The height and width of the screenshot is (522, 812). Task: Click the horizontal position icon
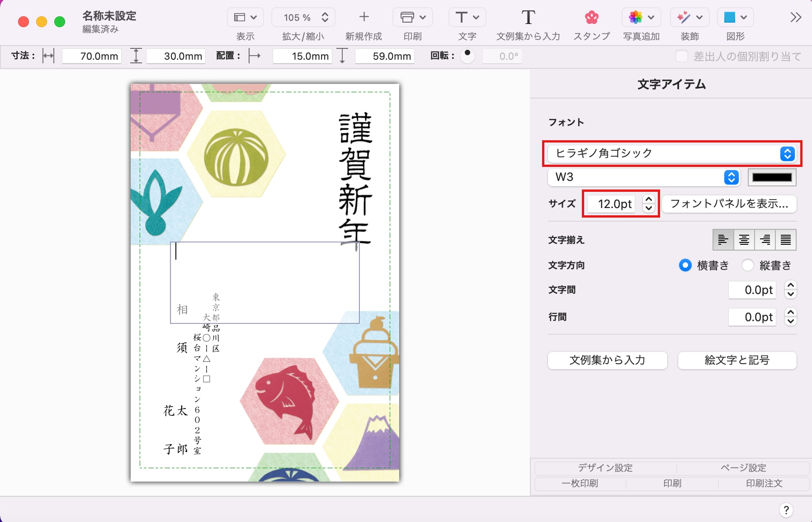click(255, 56)
